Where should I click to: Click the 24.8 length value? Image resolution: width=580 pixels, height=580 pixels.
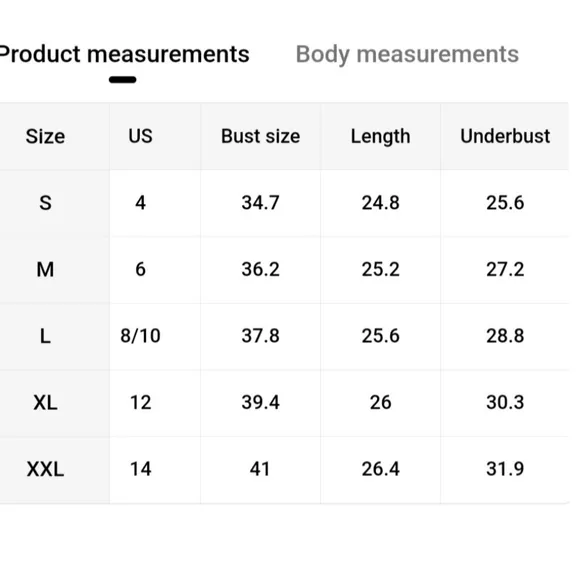tap(381, 203)
